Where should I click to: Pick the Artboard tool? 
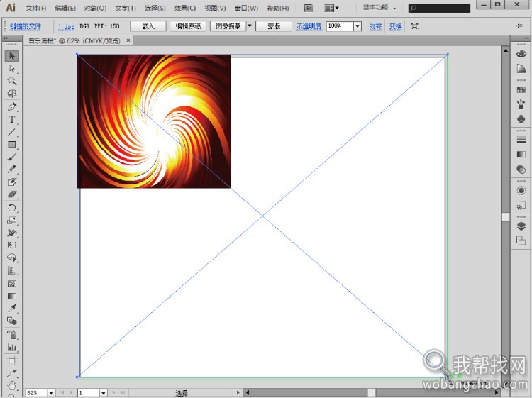point(12,360)
